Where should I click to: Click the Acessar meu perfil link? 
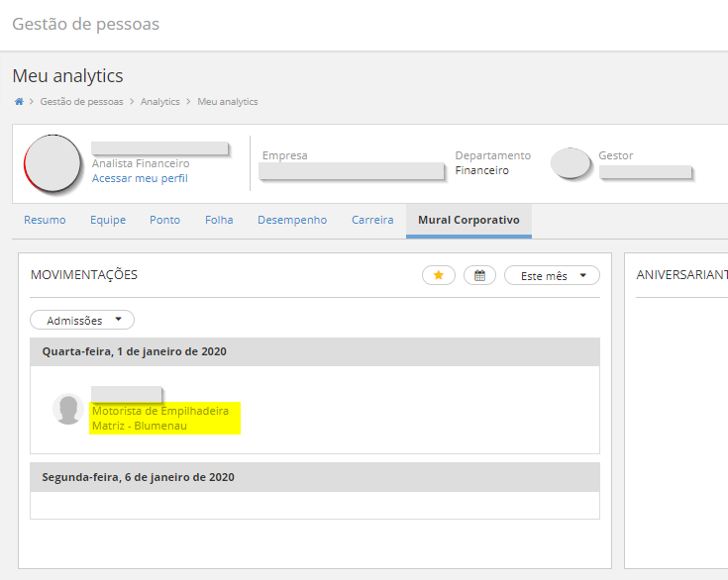click(x=140, y=178)
